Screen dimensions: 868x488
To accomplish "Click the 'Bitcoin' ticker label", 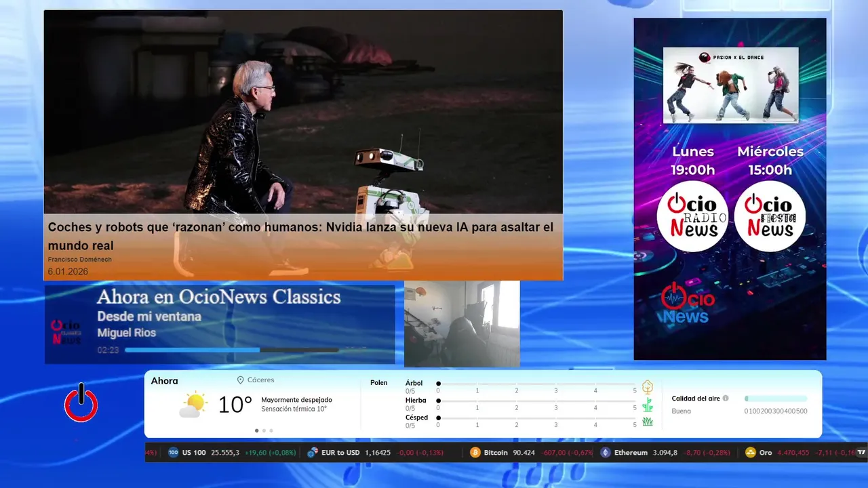I will pyautogui.click(x=496, y=453).
